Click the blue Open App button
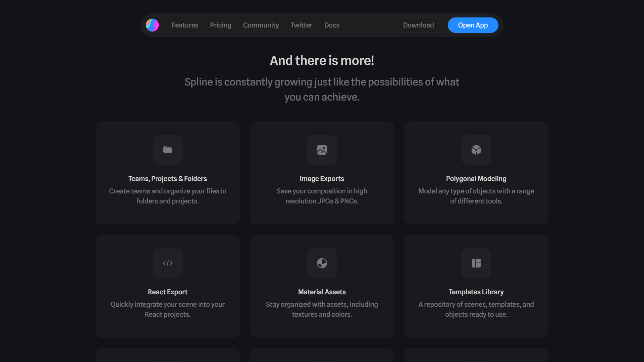Viewport: 644px width, 362px height. [473, 25]
